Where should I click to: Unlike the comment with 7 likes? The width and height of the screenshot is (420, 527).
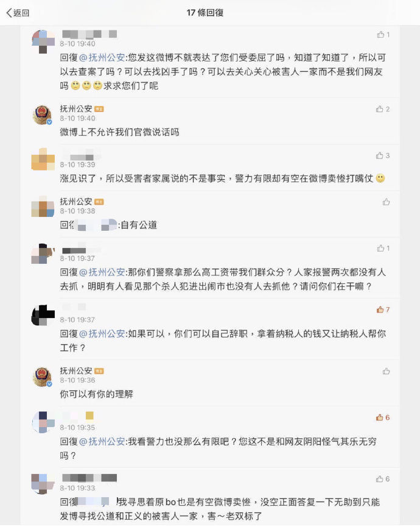pyautogui.click(x=380, y=309)
